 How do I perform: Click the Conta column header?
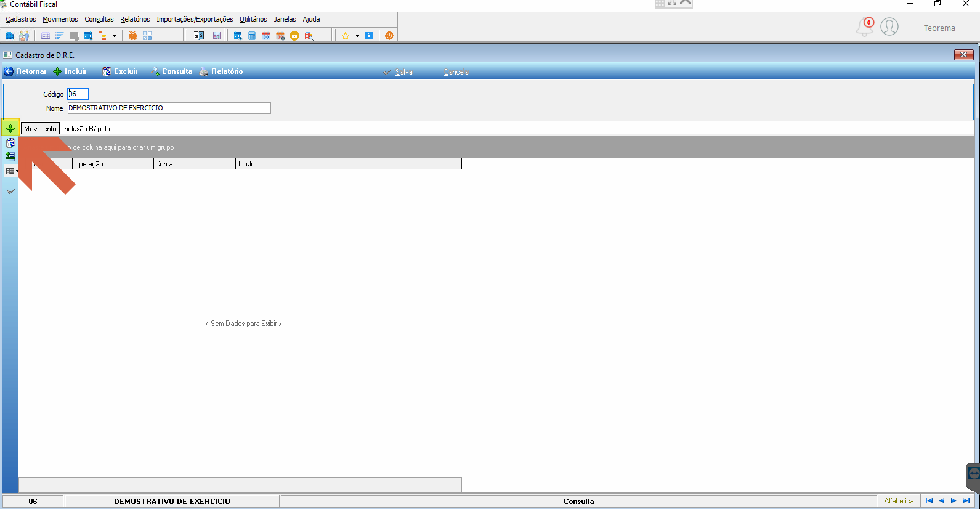[195, 164]
